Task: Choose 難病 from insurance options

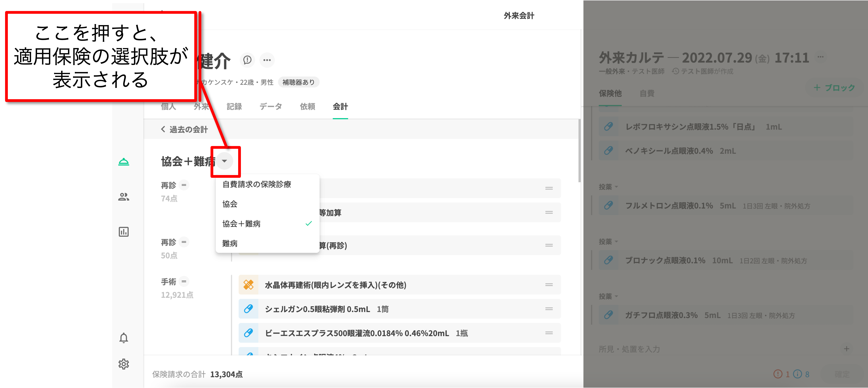Action: [230, 243]
